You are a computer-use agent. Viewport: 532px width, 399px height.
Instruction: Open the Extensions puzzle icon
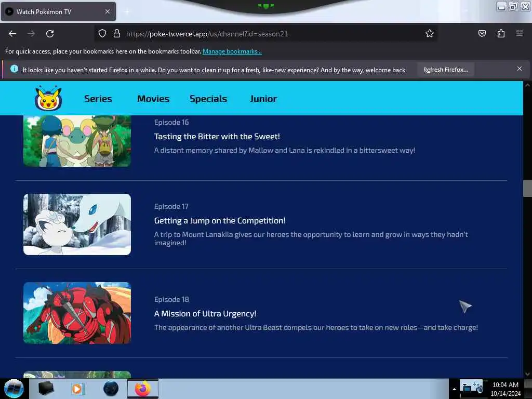(501, 33)
